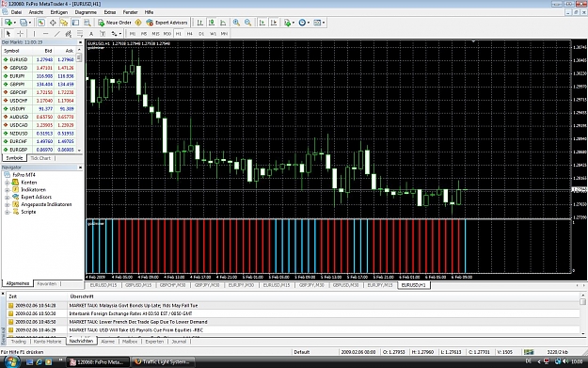Switch to the Tick Chart tab
Screen dimensions: 588x368
40,158
